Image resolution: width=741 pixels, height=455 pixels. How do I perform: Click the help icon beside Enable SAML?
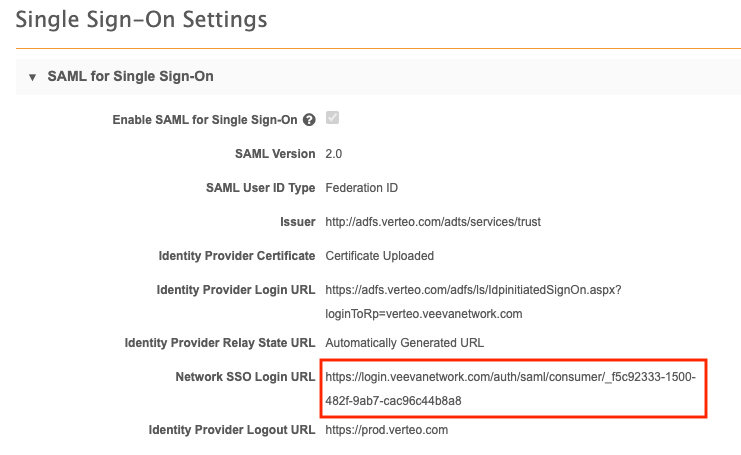pos(309,120)
